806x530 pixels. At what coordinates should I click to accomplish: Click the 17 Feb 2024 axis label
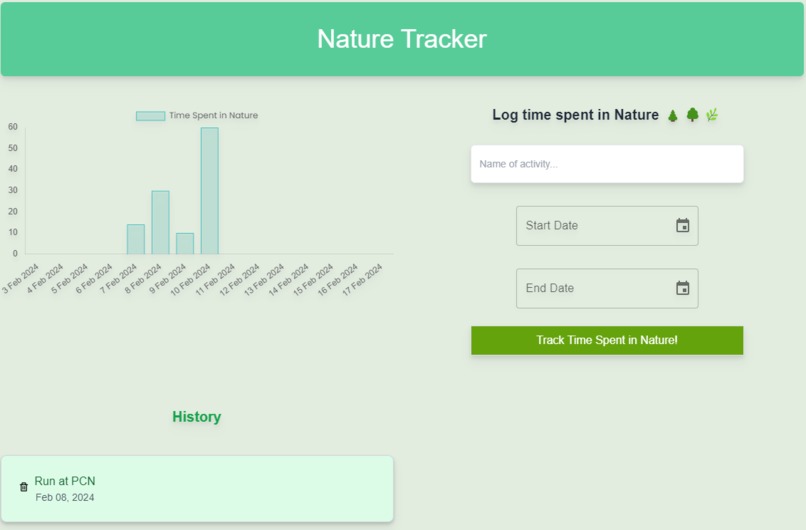click(362, 279)
